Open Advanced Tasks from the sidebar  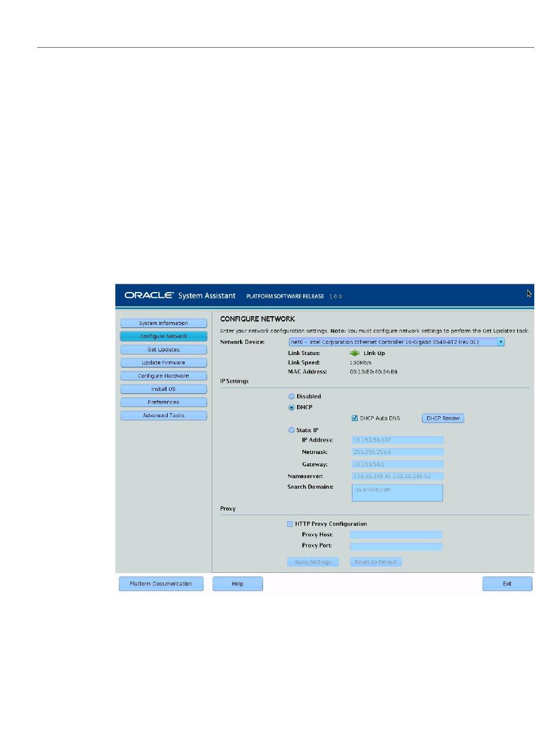click(x=164, y=416)
